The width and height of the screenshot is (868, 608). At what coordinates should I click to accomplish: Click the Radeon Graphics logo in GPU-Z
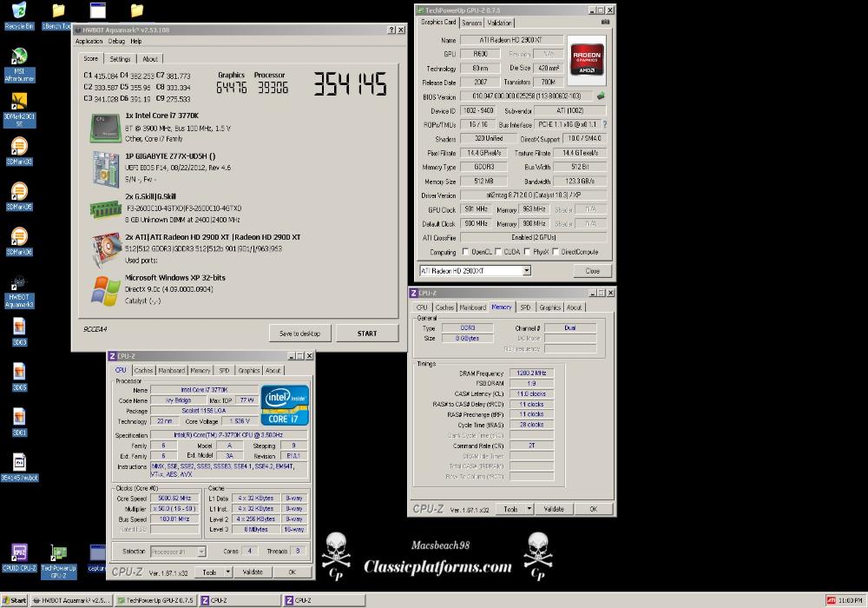pos(586,58)
